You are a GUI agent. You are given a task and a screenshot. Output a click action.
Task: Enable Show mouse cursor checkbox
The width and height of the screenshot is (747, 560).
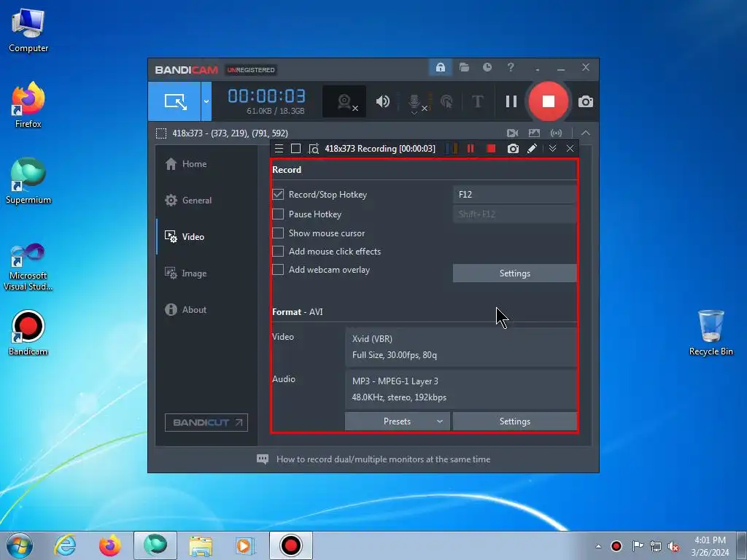coord(278,233)
